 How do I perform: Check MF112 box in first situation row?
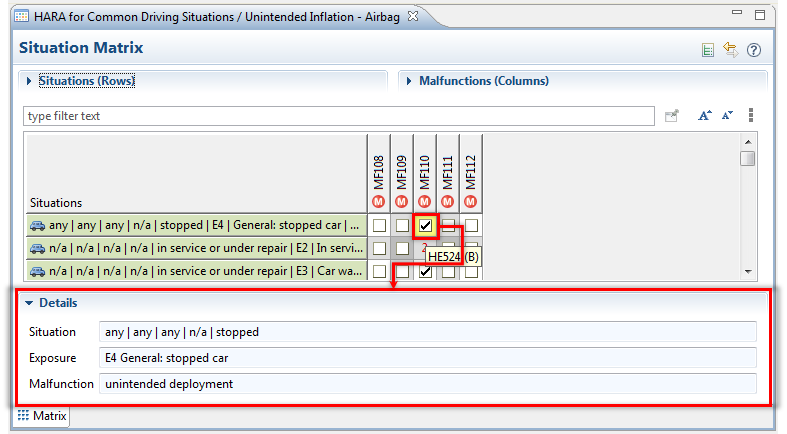[x=471, y=226]
